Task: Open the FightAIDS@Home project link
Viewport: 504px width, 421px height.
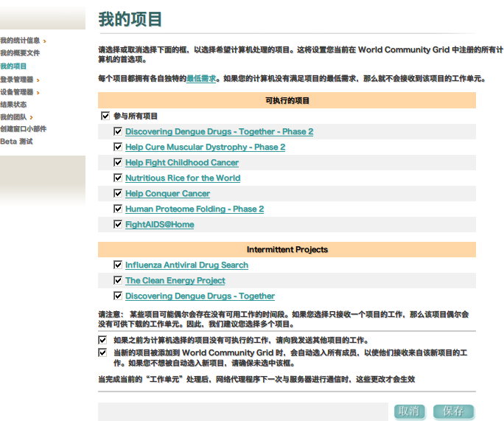Action: [x=160, y=224]
